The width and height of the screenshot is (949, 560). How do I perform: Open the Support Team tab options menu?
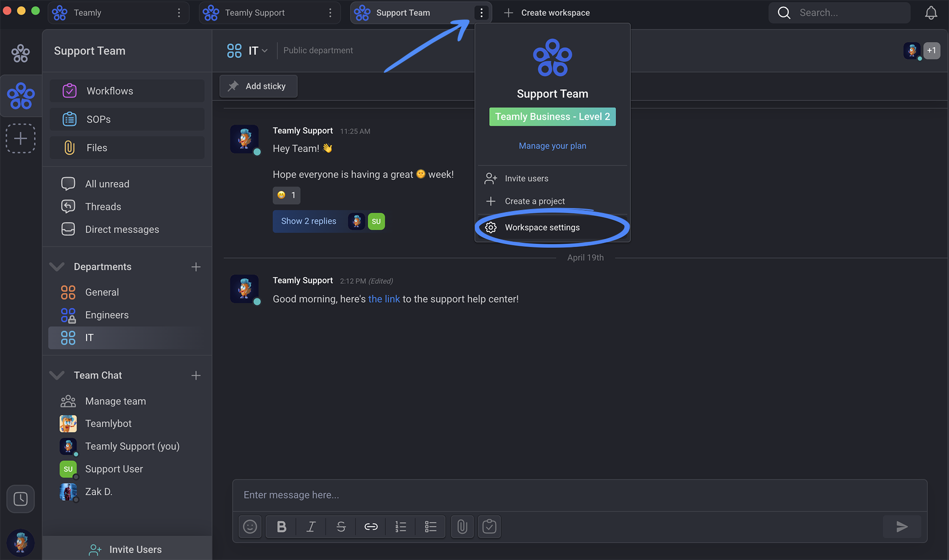click(481, 13)
